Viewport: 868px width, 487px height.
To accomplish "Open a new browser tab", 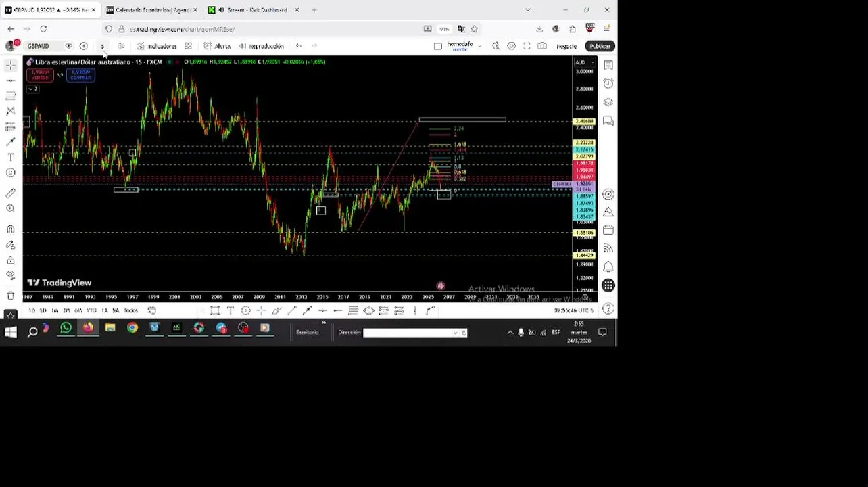I will pyautogui.click(x=314, y=10).
